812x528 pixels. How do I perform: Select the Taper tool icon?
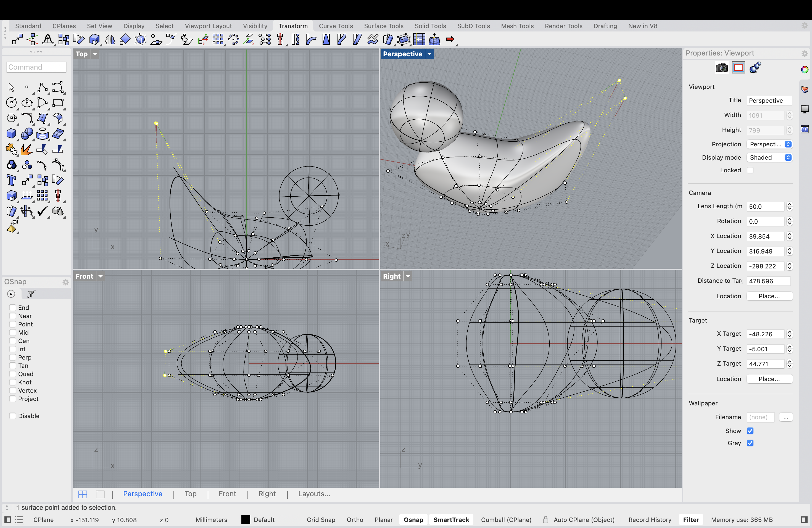[326, 39]
